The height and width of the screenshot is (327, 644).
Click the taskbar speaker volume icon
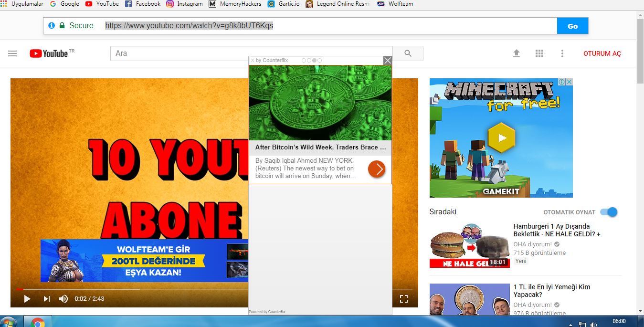(x=593, y=324)
